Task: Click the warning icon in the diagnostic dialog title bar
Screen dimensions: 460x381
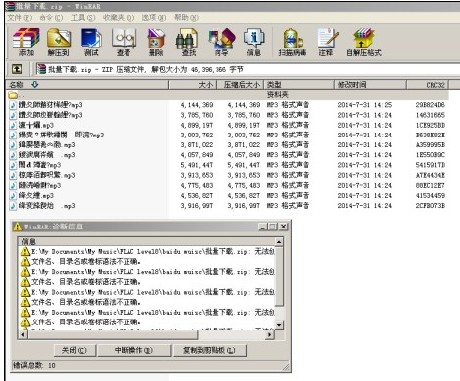Action: (x=17, y=227)
